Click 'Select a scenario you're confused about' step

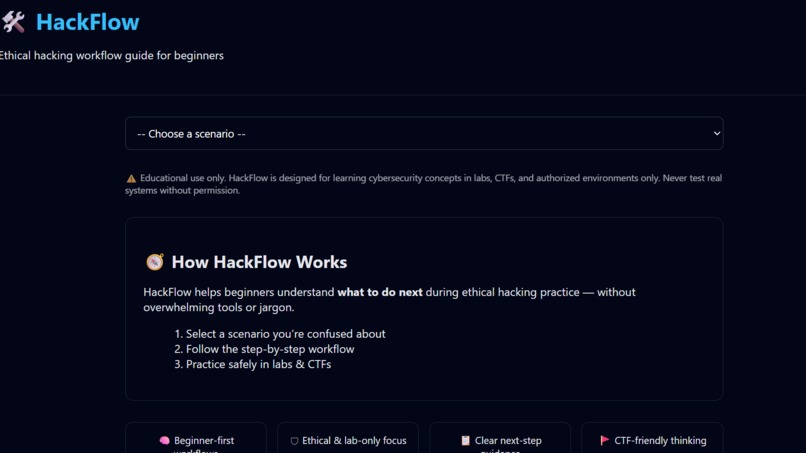[285, 334]
